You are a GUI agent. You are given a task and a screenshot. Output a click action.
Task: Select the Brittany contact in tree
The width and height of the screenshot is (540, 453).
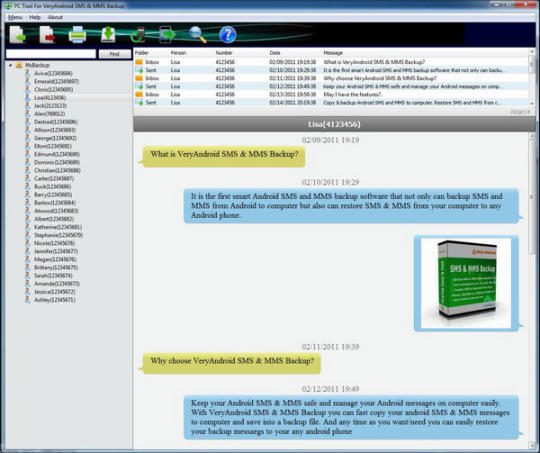coord(56,268)
